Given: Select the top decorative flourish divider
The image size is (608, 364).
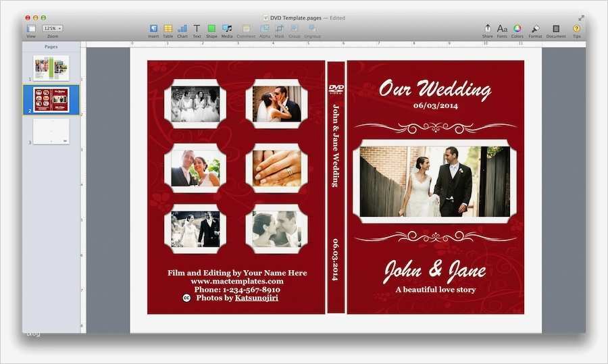Looking at the screenshot, I should 435,128.
